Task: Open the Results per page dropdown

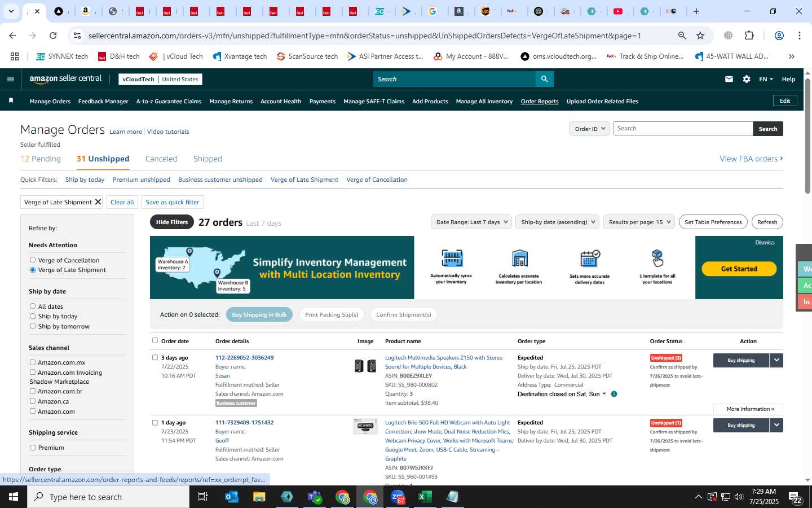Action: (639, 222)
